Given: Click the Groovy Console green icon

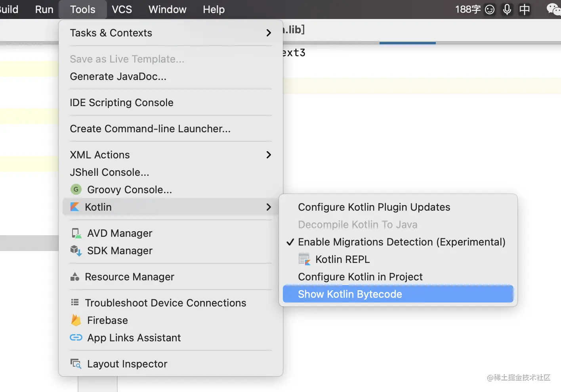Looking at the screenshot, I should [76, 190].
